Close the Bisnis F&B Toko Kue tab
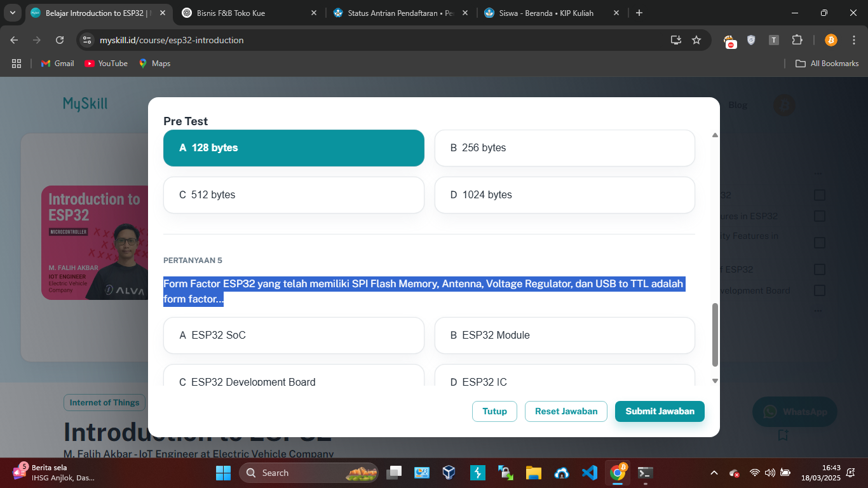Screen dimensions: 868x488 click(x=313, y=13)
